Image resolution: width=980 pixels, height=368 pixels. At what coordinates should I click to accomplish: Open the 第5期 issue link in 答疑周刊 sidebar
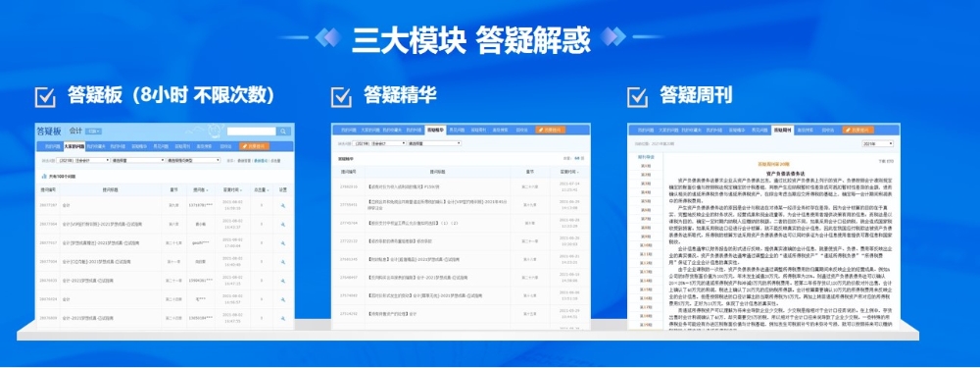(646, 201)
